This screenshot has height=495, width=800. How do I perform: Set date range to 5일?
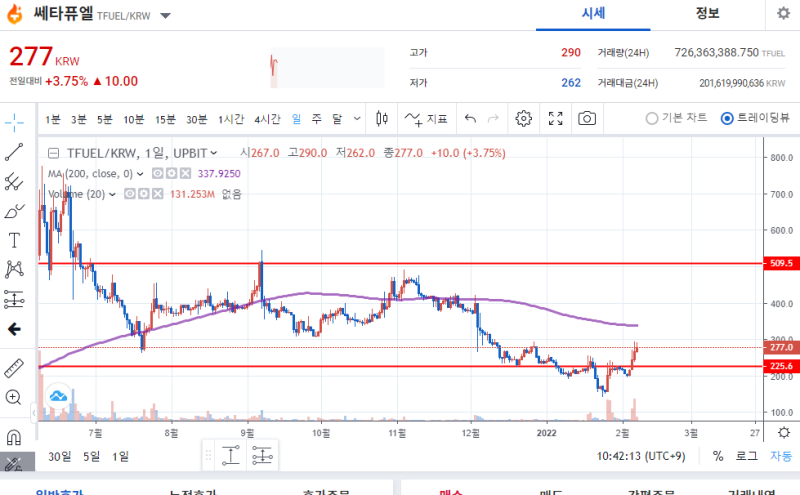[x=92, y=456]
